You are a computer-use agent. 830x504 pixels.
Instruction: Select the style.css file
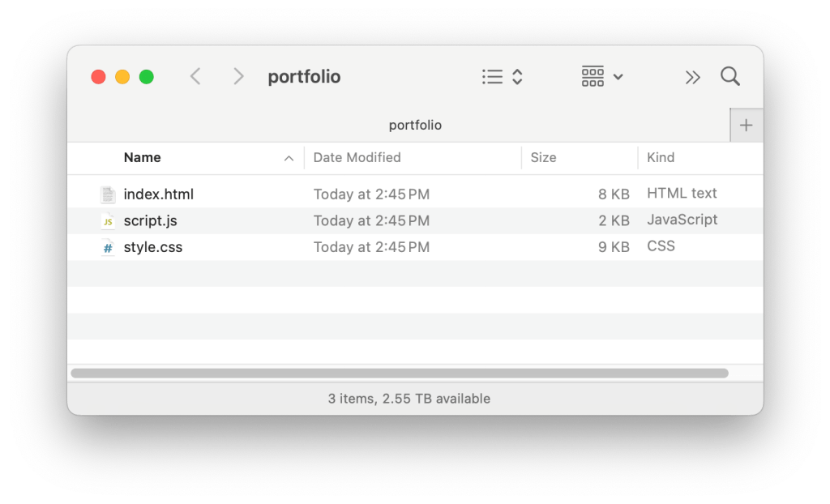point(152,246)
